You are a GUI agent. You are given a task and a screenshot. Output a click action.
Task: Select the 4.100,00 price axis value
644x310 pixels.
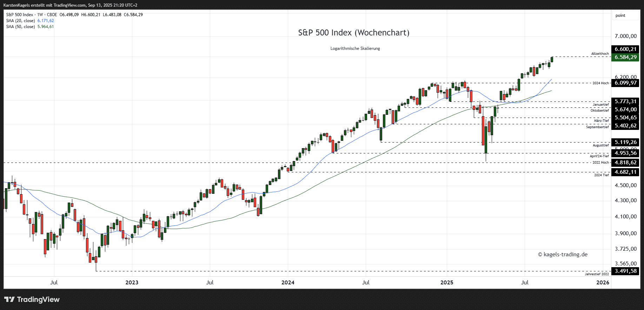click(x=626, y=217)
